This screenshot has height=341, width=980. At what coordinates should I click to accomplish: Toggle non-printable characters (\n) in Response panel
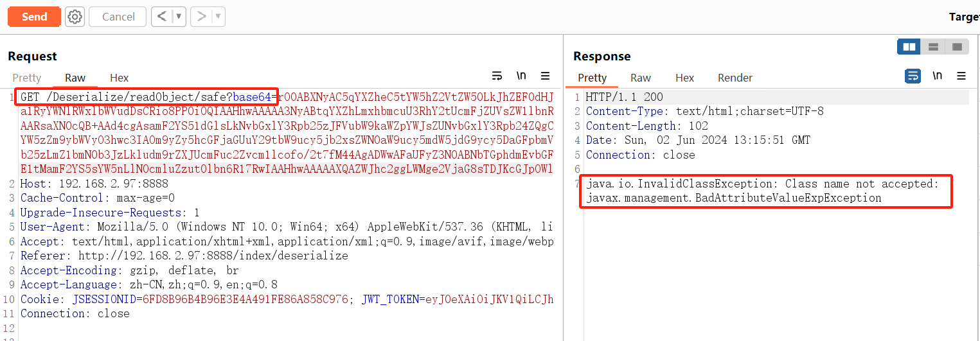[938, 76]
